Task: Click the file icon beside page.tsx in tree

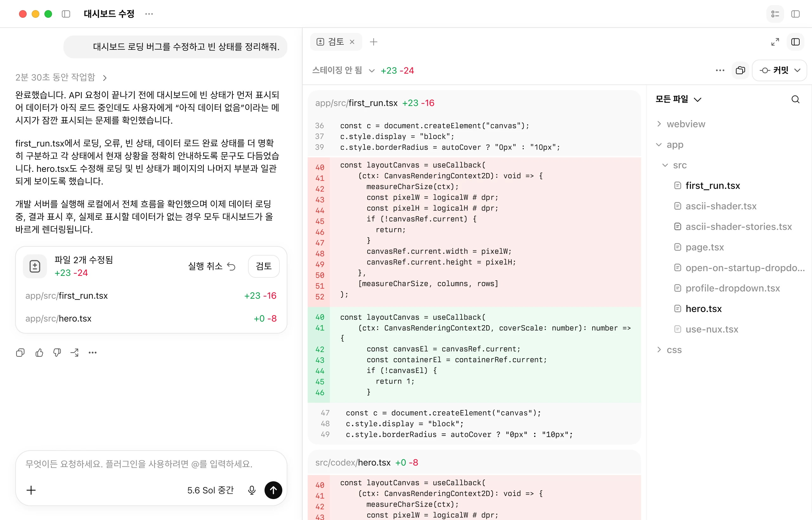Action: click(x=677, y=247)
